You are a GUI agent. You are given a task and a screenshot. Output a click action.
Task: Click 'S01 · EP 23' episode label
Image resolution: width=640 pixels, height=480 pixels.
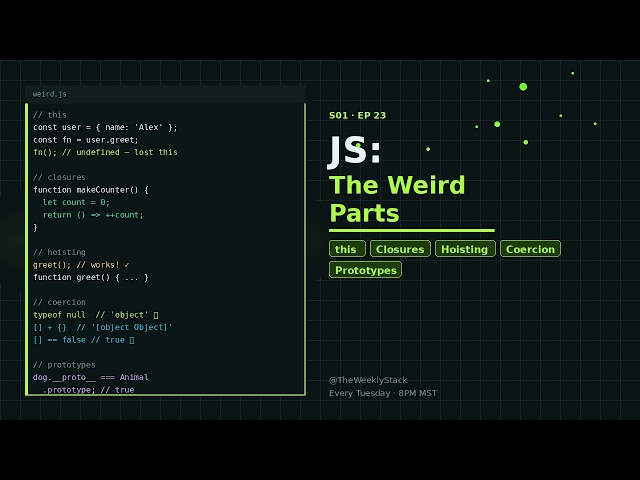click(x=357, y=116)
